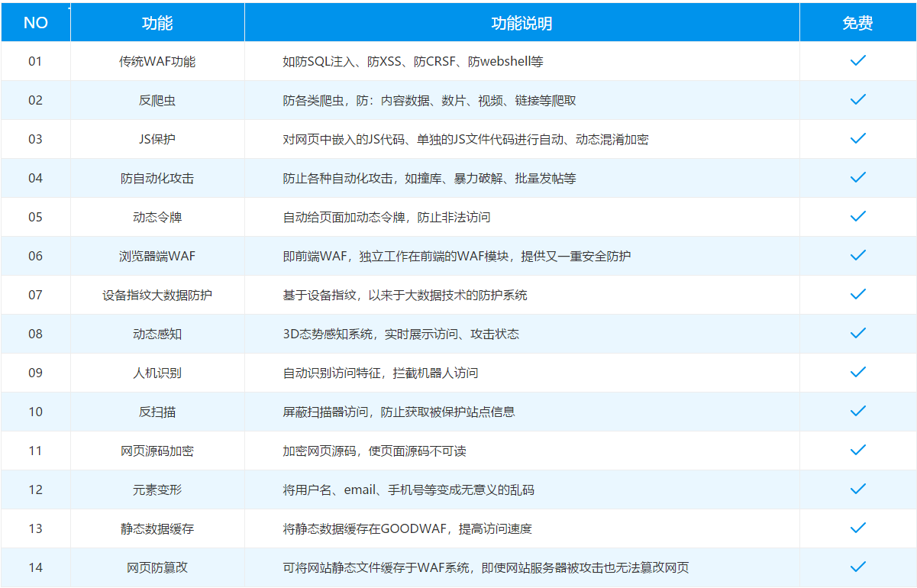Viewport: 917px width, 588px height.
Task: Toggle the free status for 反扫描
Action: [857, 411]
